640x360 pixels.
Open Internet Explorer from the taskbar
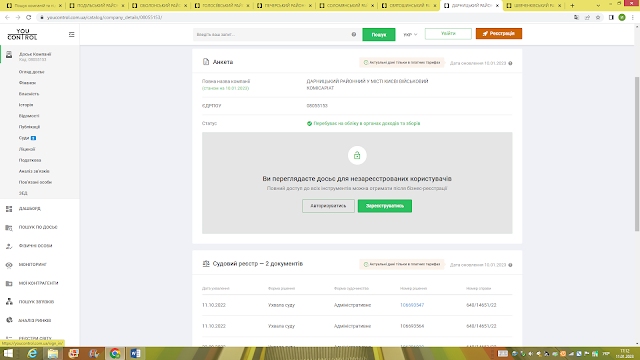tap(32, 353)
